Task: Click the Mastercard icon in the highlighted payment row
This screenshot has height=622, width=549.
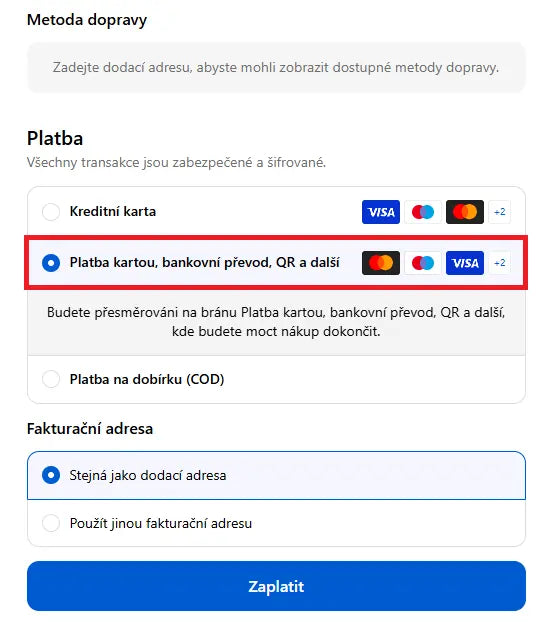Action: [x=380, y=263]
